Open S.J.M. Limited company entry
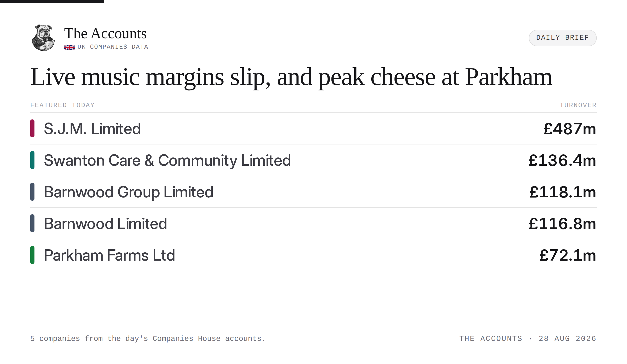The width and height of the screenshot is (627, 364). pos(313,129)
